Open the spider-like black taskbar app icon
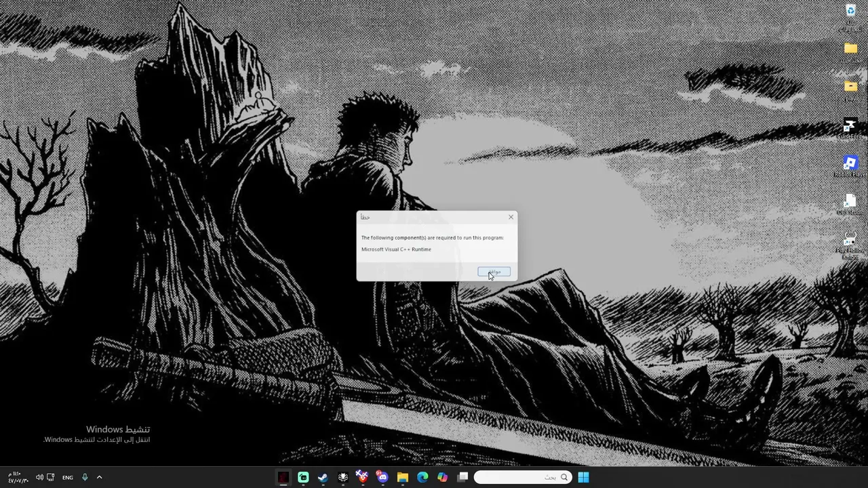The image size is (868, 488). [343, 477]
